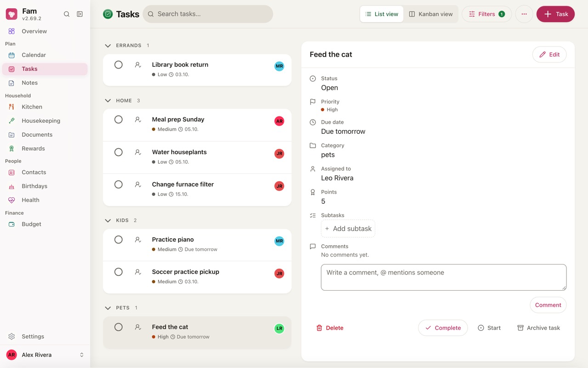Click AR avatar on Meal prep Sunday

pos(279,121)
